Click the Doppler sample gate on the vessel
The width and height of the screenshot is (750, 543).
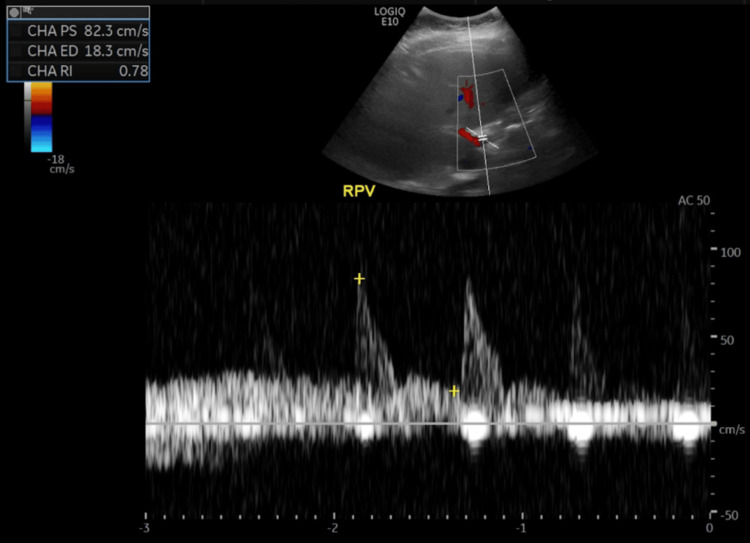(x=483, y=138)
